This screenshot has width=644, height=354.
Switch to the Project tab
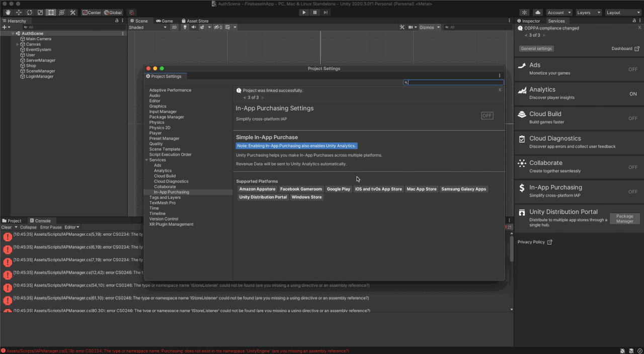[x=12, y=221]
